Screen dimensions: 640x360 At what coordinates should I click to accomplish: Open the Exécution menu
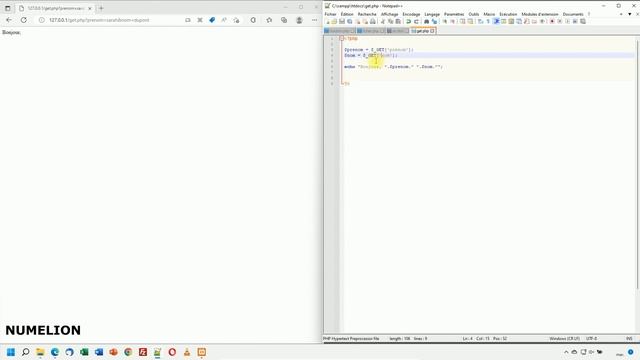pos(508,14)
